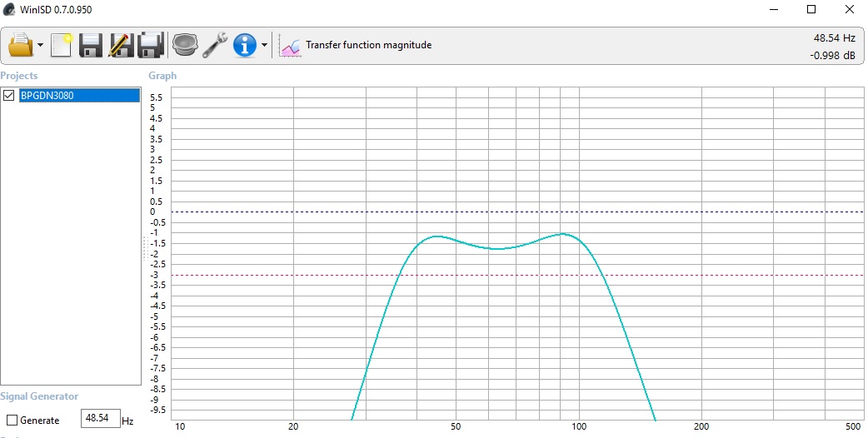Image resolution: width=868 pixels, height=438 pixels.
Task: Create a new project
Action: pos(62,45)
